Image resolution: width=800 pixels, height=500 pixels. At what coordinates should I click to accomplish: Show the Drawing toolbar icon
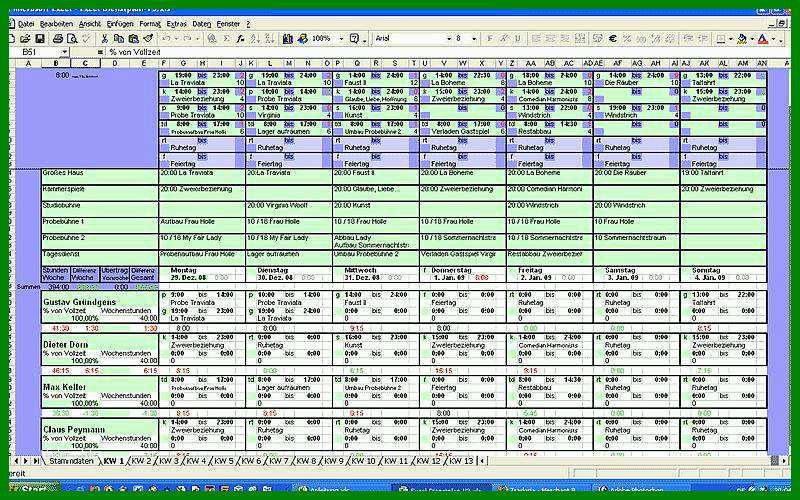303,39
